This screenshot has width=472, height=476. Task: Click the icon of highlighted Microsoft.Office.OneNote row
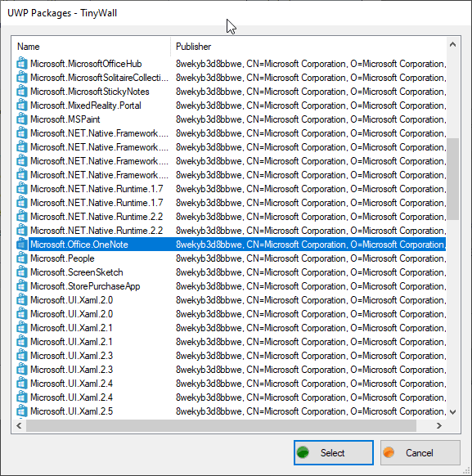pos(21,245)
